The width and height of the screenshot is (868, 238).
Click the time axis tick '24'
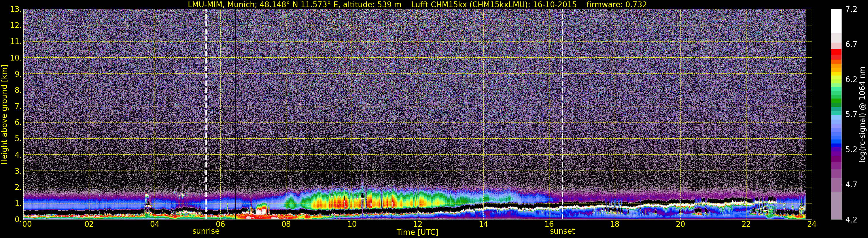pyautogui.click(x=812, y=224)
